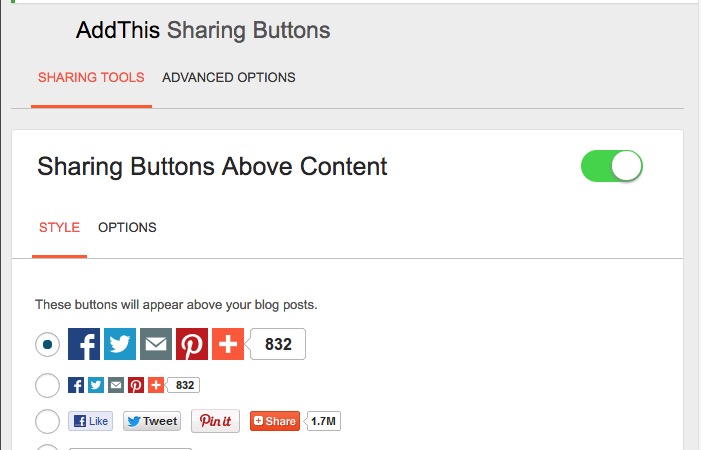This screenshot has width=701, height=450.
Task: Open the Sharing Tools tab
Action: (91, 77)
